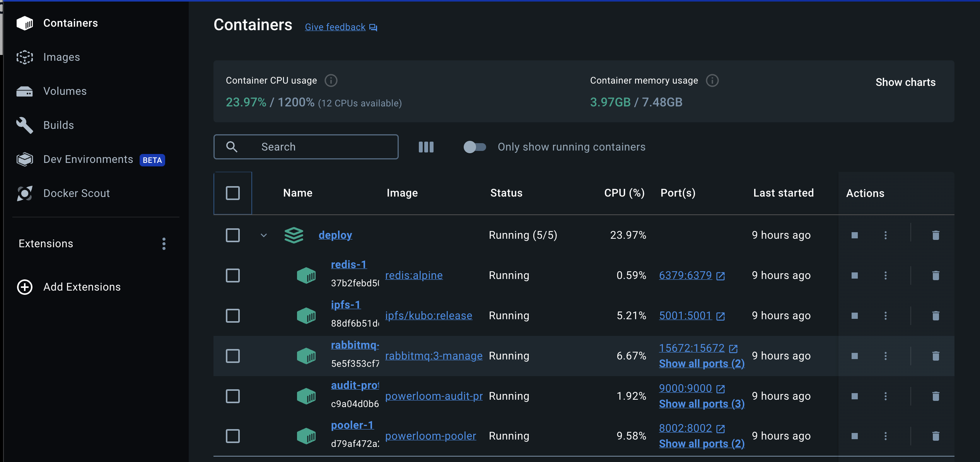Image resolution: width=980 pixels, height=462 pixels.
Task: Expand Show all ports (2) for rabbitmq
Action: pyautogui.click(x=702, y=364)
